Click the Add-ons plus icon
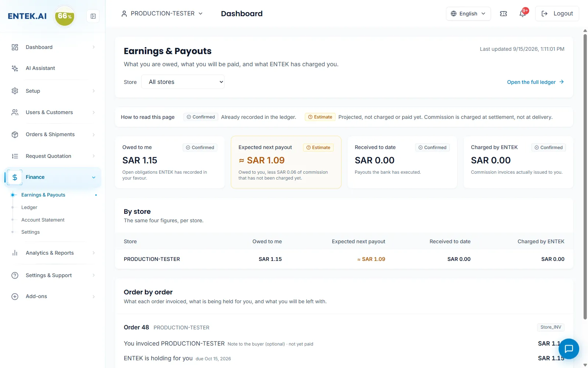Viewport: 588px width, 368px height. (15, 297)
